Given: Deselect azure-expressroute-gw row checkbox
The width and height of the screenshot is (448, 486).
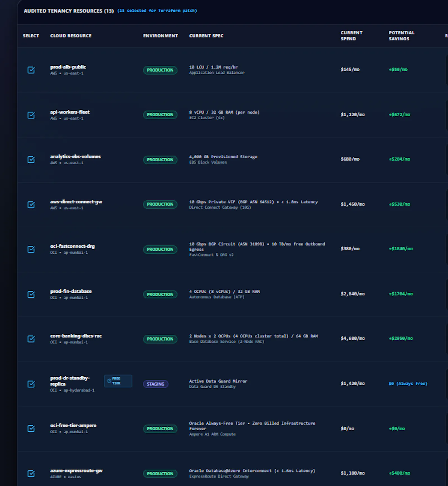Looking at the screenshot, I should (x=31, y=473).
